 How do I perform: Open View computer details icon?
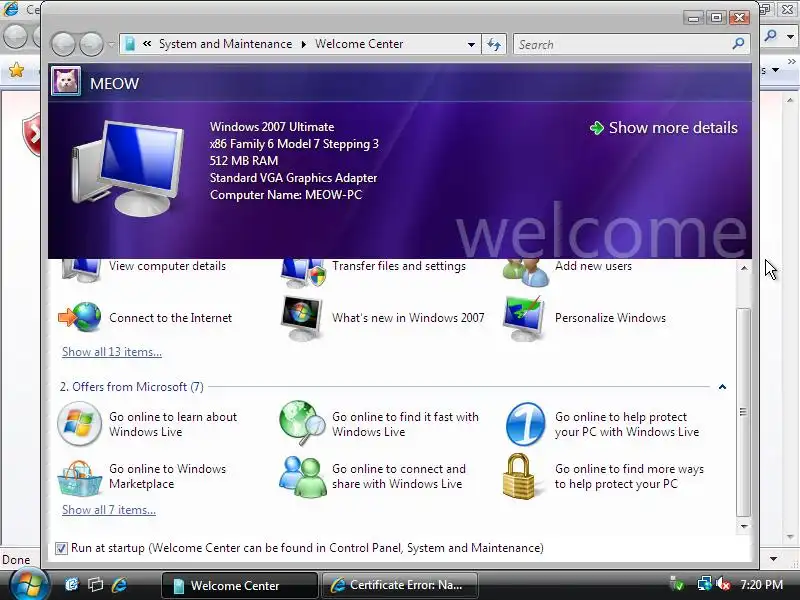coord(81,270)
